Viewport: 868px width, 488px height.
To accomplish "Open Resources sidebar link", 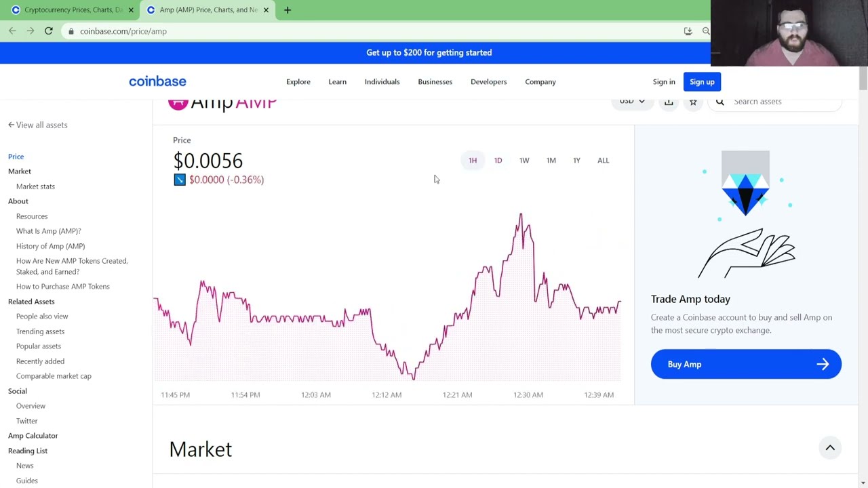I will pos(32,216).
